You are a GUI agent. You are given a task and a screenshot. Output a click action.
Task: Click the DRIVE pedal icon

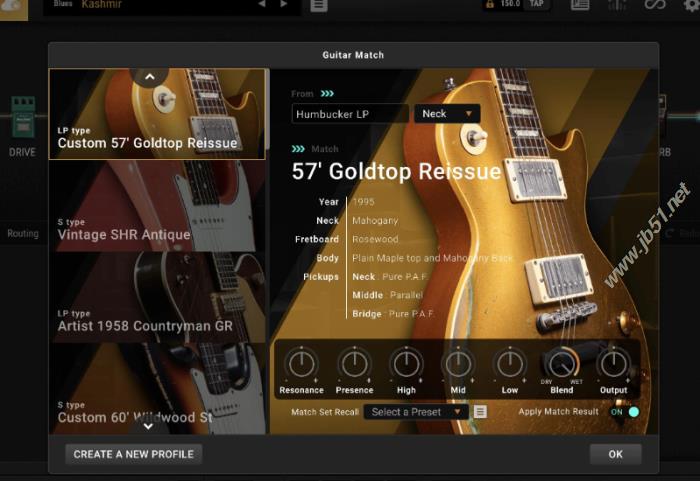(23, 118)
